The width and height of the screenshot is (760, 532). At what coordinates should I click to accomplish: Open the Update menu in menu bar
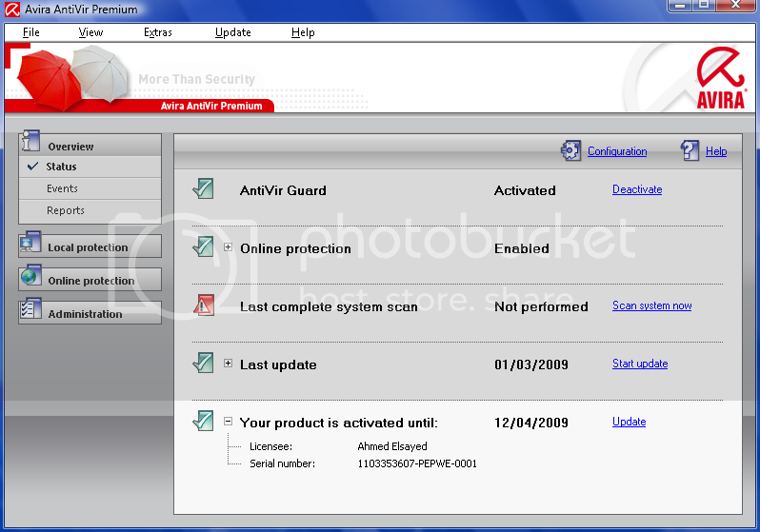(x=232, y=32)
